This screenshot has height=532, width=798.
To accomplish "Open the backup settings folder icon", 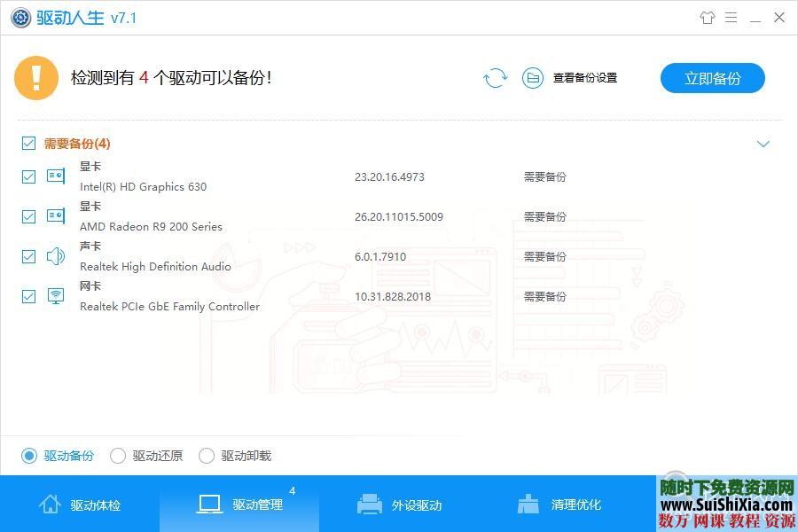I will coord(533,78).
